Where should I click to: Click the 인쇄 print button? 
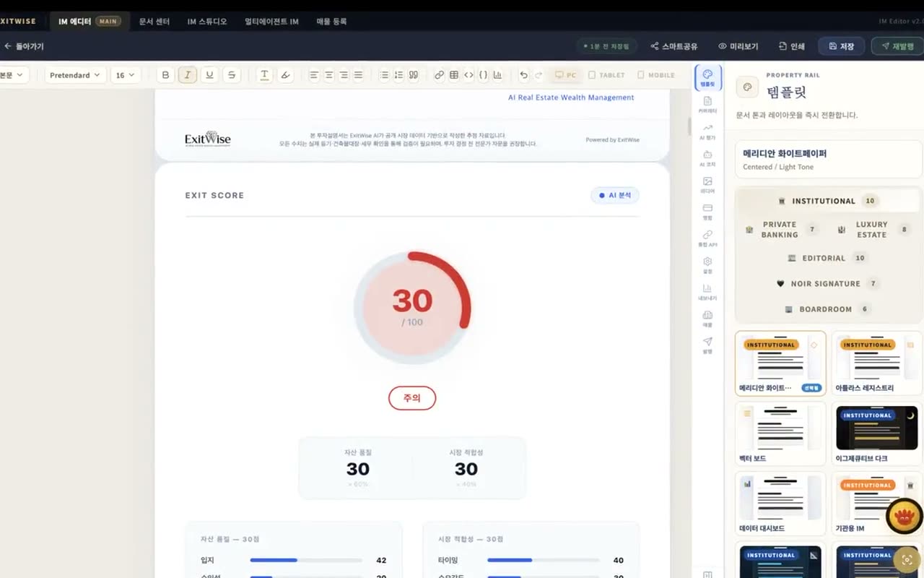tap(792, 46)
